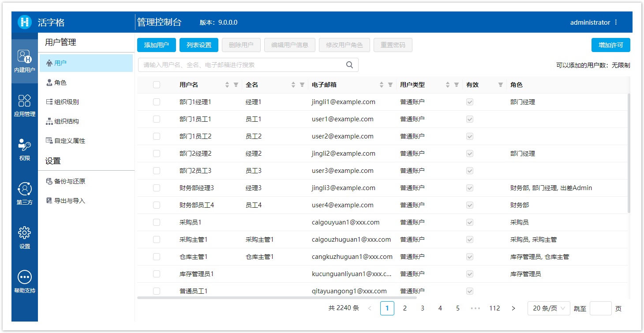644x333 pixels.
Task: Open the 组织结构 menu item
Action: coord(86,121)
